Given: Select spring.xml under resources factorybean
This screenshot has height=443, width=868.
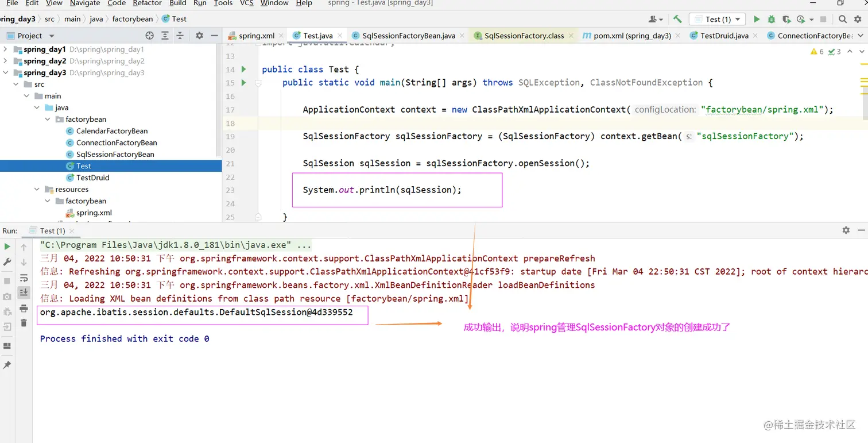Looking at the screenshot, I should (94, 213).
